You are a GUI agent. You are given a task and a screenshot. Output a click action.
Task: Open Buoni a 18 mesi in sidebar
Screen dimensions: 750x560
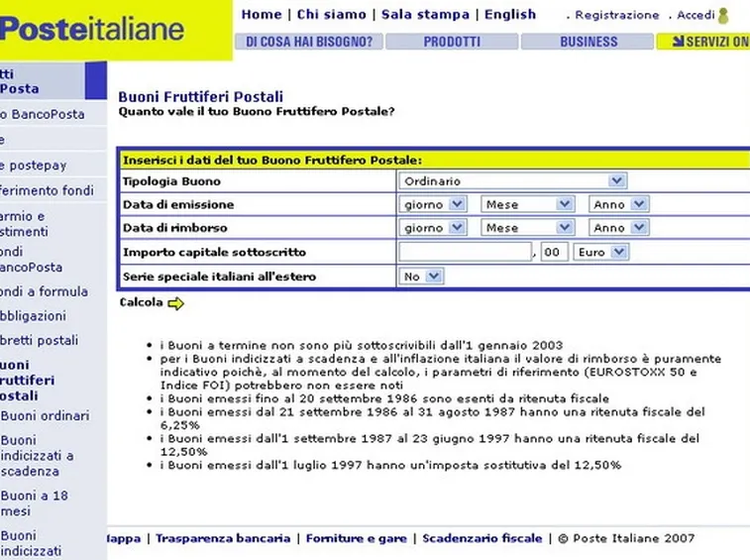click(x=35, y=504)
